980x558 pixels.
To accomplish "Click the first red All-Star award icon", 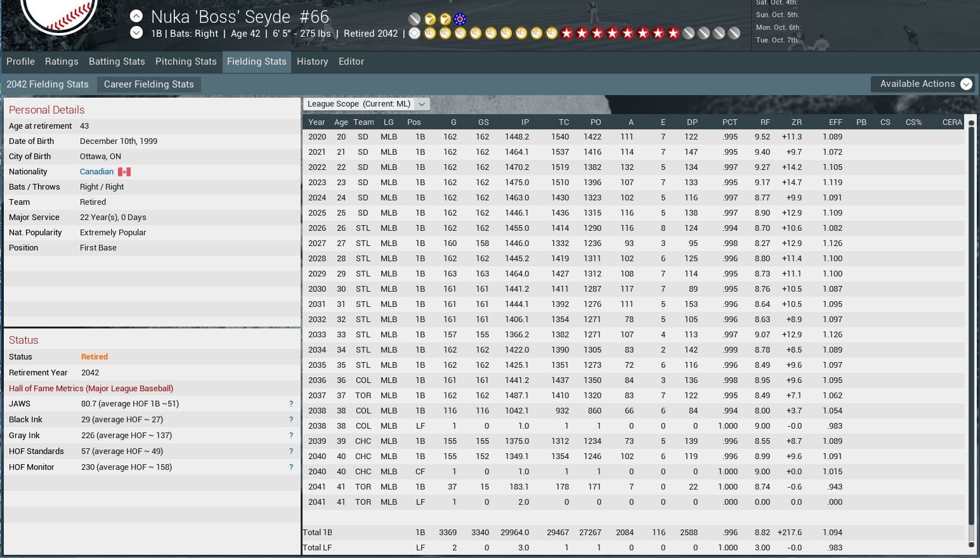I will 567,33.
